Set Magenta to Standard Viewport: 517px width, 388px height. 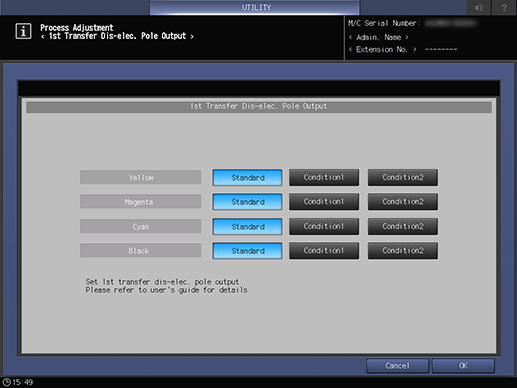pos(247,202)
